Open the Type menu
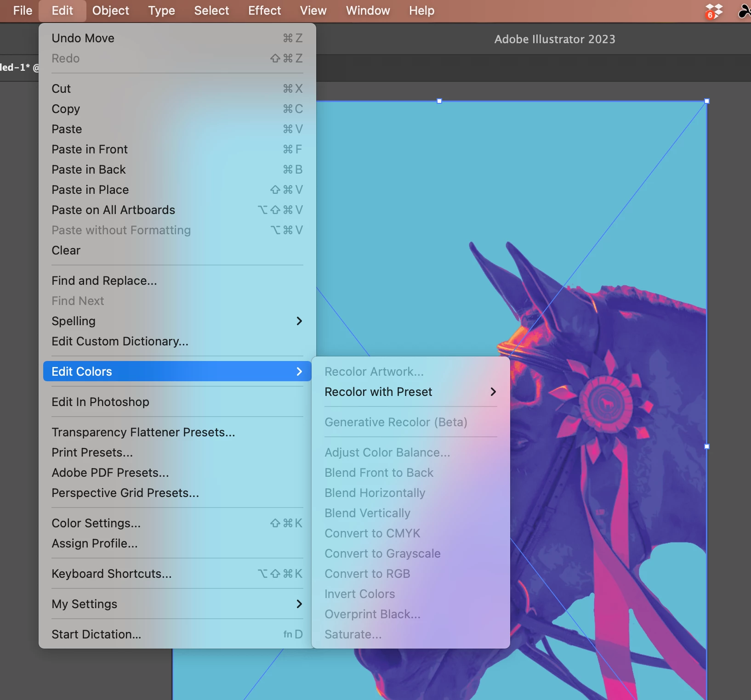 pos(161,11)
